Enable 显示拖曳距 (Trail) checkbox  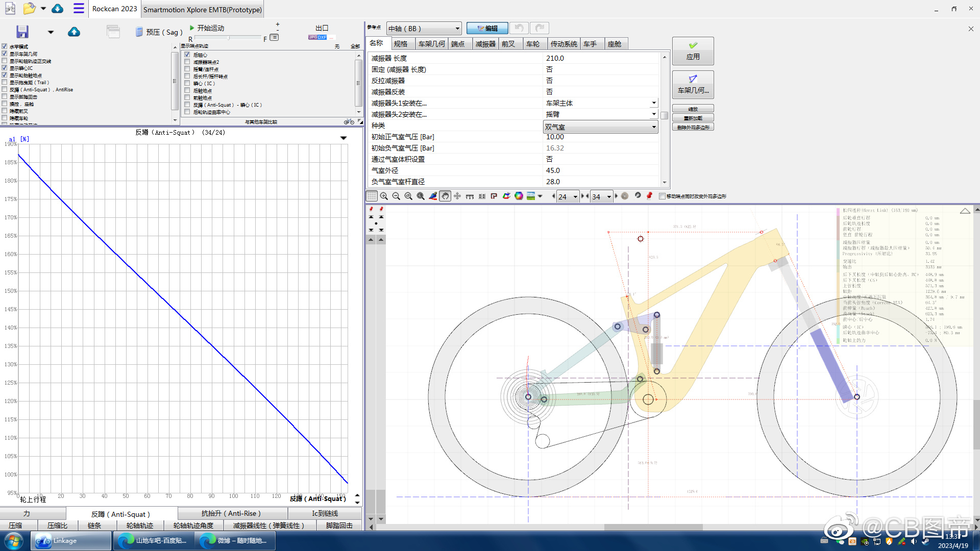(x=5, y=82)
